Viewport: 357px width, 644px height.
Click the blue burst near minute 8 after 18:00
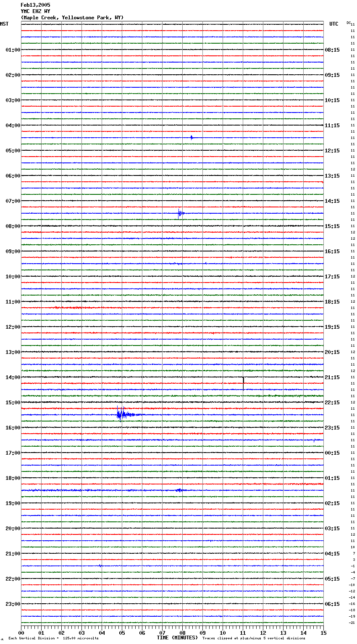click(x=180, y=490)
